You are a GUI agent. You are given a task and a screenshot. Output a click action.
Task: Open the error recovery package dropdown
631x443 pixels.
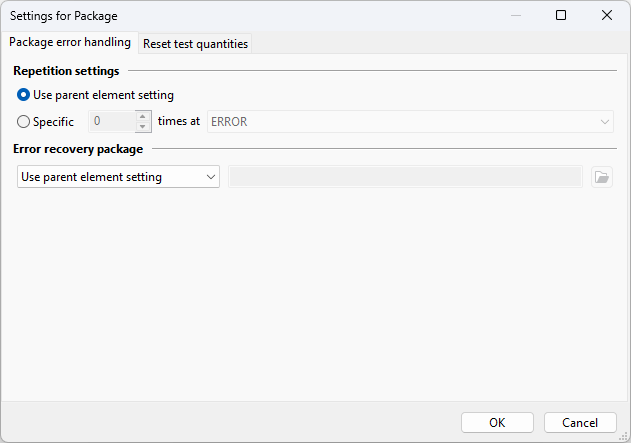click(x=118, y=177)
